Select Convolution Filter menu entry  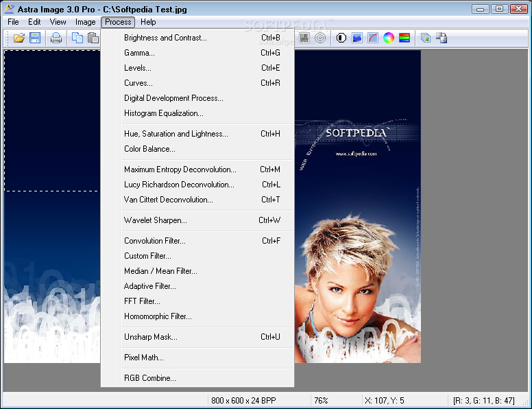coord(197,241)
